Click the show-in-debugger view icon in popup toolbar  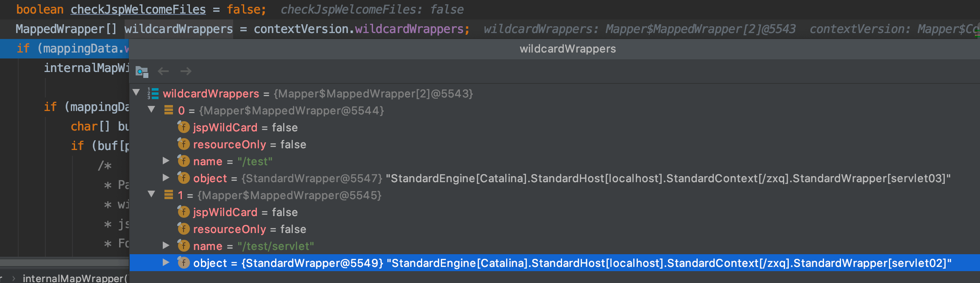(142, 72)
